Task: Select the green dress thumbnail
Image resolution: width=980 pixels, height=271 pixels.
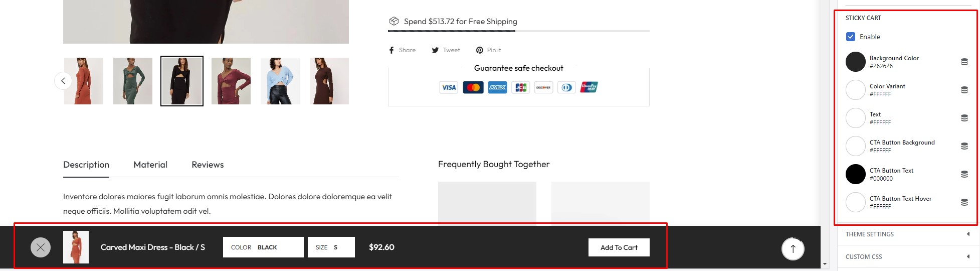Action: [x=133, y=81]
